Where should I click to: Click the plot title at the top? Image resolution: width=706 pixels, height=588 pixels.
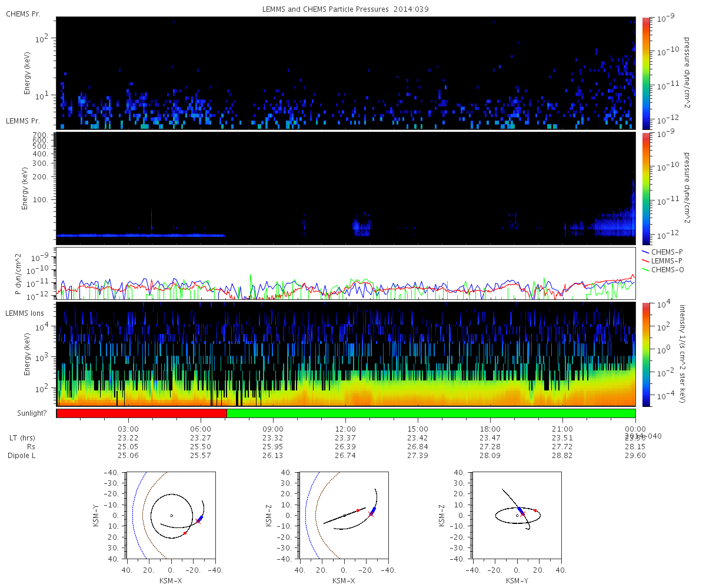coord(346,10)
